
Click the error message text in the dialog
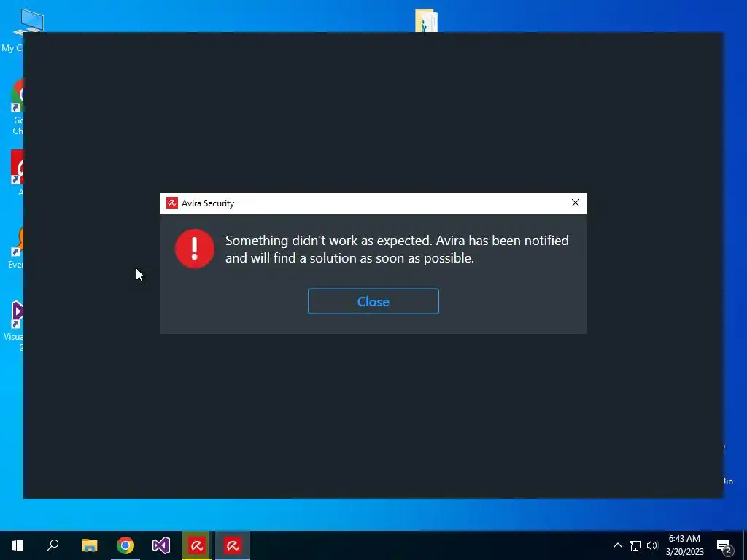click(x=397, y=249)
